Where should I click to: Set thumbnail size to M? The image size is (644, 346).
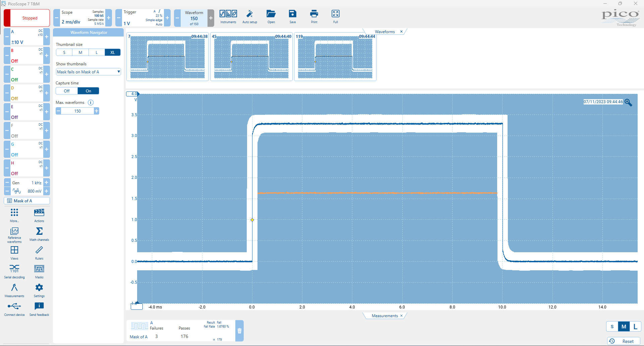coord(80,53)
